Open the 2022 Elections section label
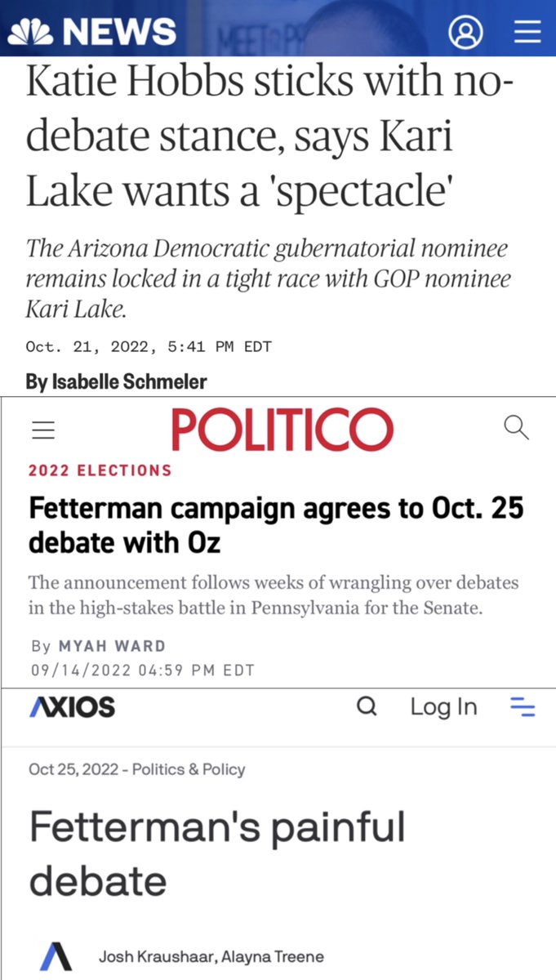 (x=100, y=470)
